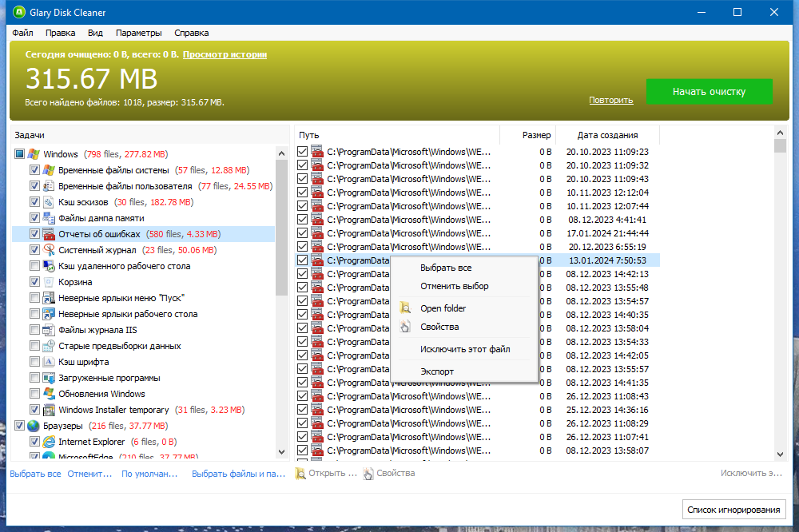
Task: Sort file list by Размер column header
Action: click(536, 135)
